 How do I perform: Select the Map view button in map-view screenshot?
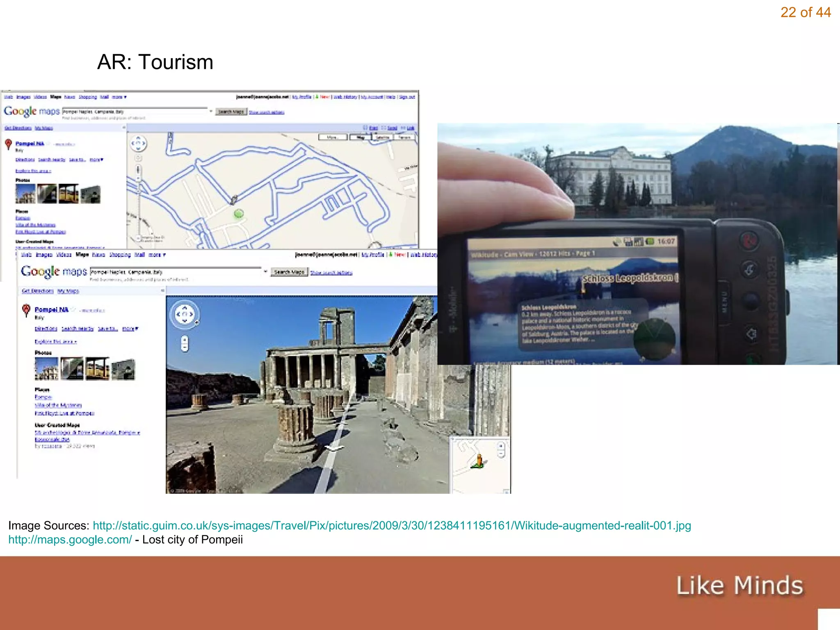pyautogui.click(x=360, y=137)
